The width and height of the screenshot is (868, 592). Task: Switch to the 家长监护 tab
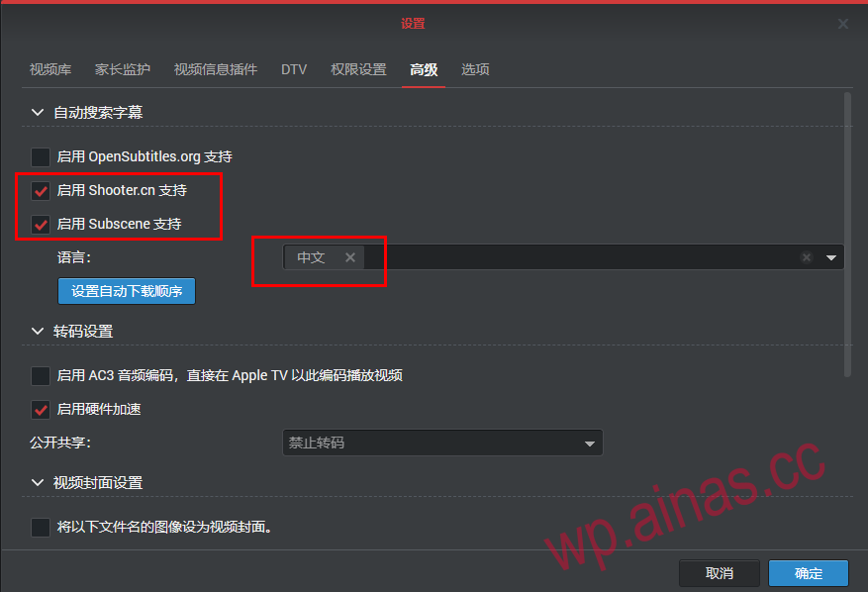pyautogui.click(x=123, y=69)
